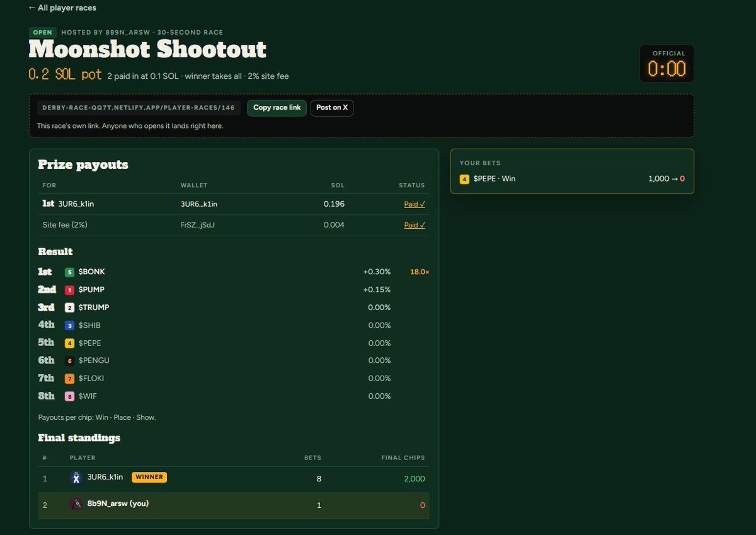Click the official 0:00 race timer

[667, 64]
